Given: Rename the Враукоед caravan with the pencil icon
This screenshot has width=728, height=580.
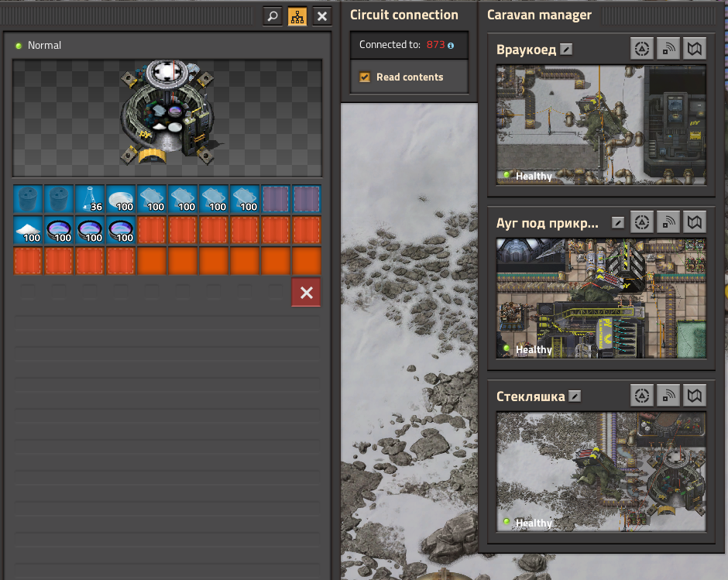Looking at the screenshot, I should pyautogui.click(x=566, y=50).
